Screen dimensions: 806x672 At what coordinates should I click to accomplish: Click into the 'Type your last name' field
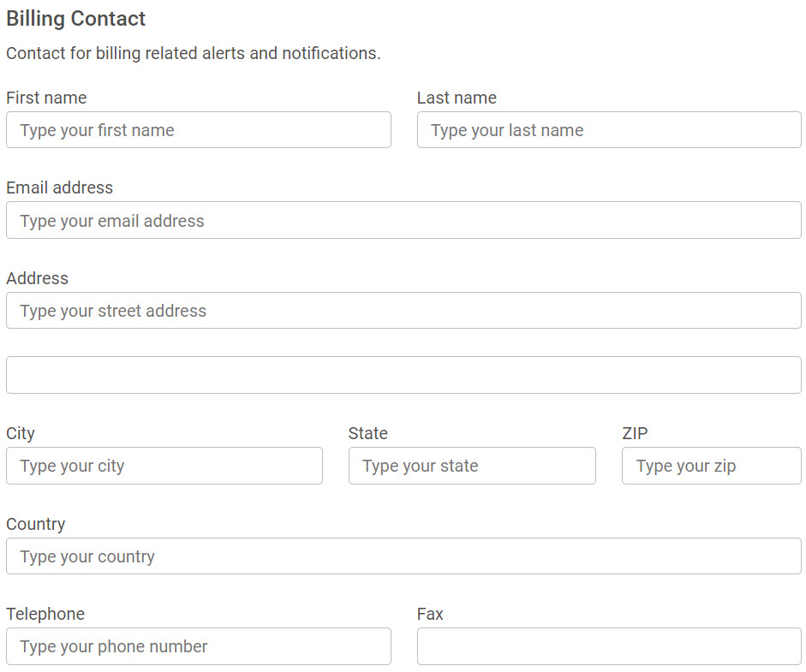tap(609, 130)
